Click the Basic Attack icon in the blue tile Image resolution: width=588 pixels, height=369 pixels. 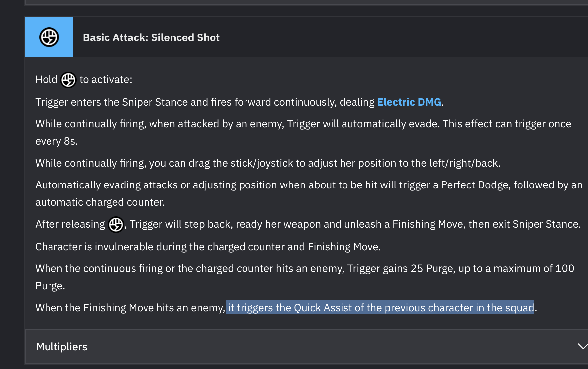click(x=49, y=37)
